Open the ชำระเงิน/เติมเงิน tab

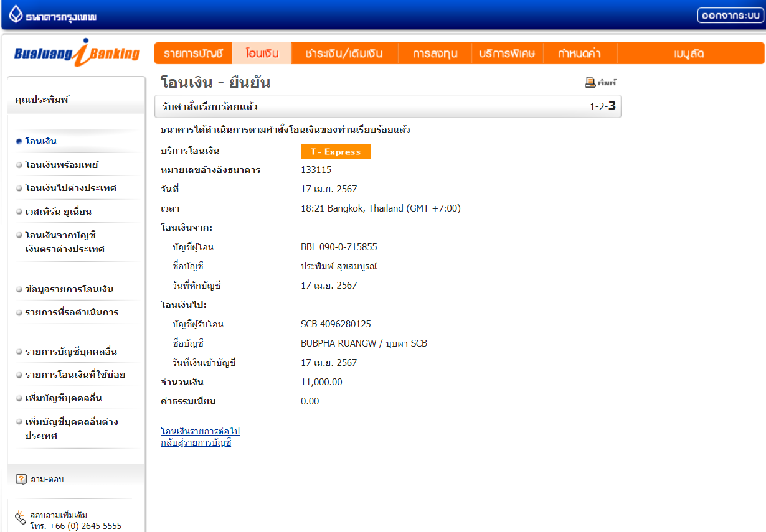click(x=344, y=54)
